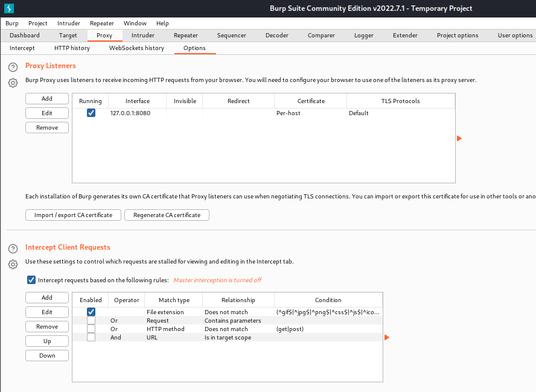Select the Is in target scope cell
Viewport: 536px width, 392px height.
point(238,337)
